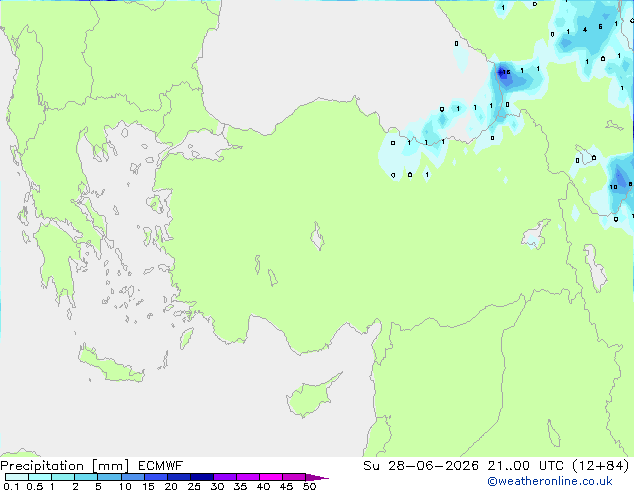Image resolution: width=634 pixels, height=490 pixels.
Task: Click the 45–50 mm legend swatch
Action: pos(294,477)
